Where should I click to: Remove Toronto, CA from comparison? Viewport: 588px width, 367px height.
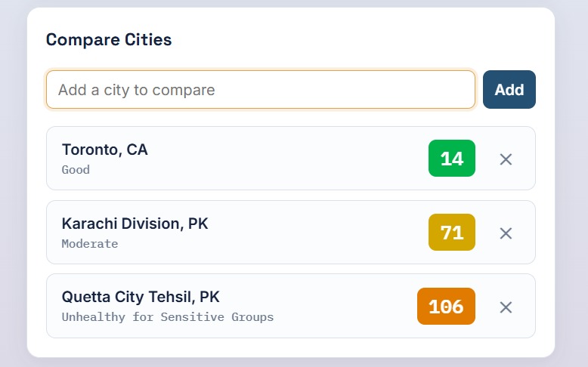point(506,159)
